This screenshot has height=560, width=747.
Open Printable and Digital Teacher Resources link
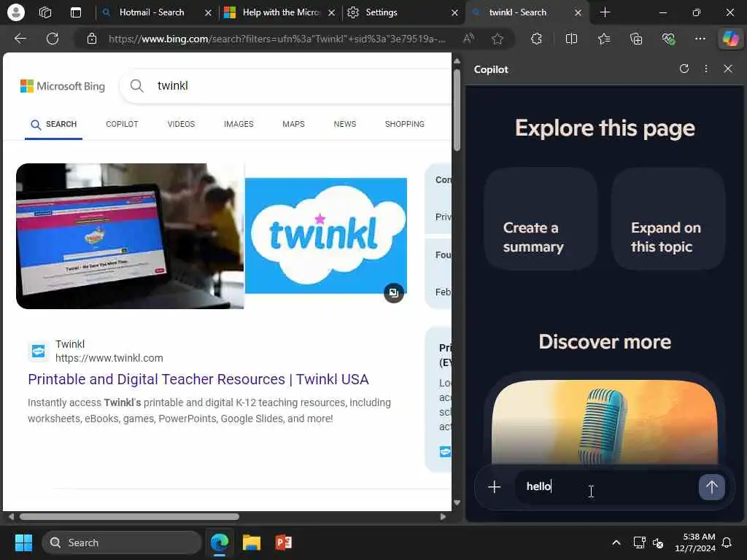(x=198, y=379)
